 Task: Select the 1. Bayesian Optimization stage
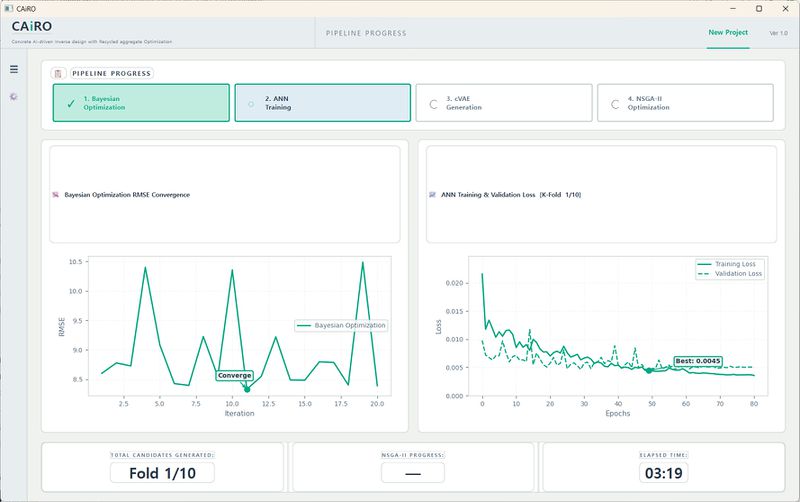click(141, 103)
